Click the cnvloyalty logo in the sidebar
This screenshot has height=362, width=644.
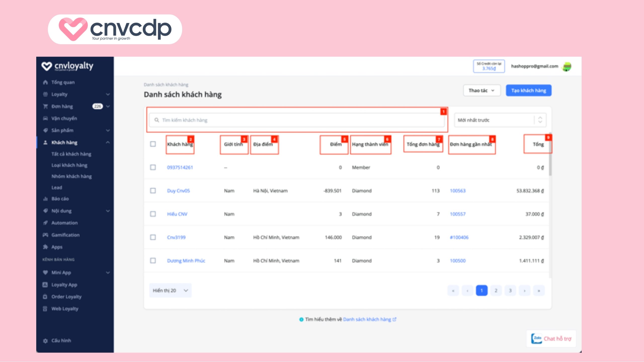(x=67, y=66)
